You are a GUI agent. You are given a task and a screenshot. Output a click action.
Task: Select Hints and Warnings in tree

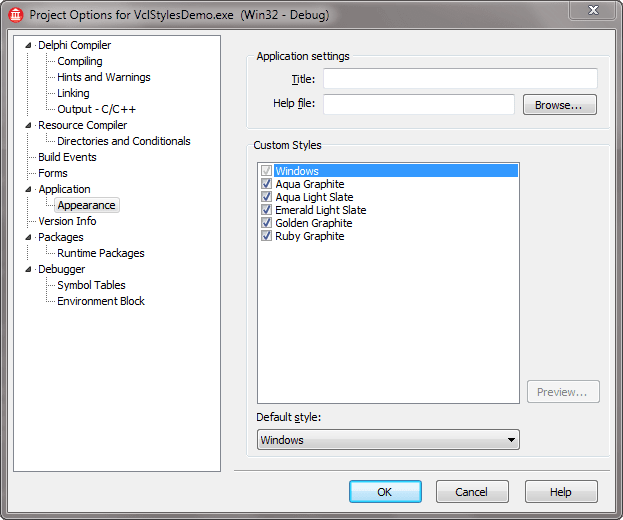tap(103, 77)
